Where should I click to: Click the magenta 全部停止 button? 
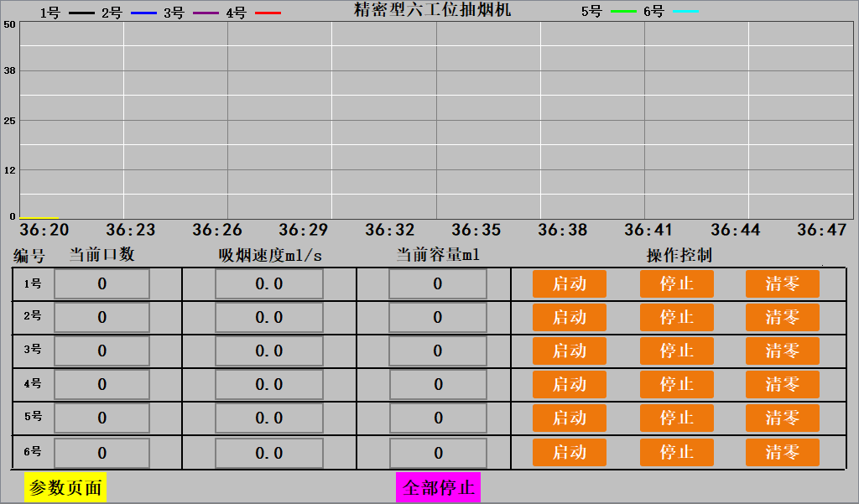(438, 487)
